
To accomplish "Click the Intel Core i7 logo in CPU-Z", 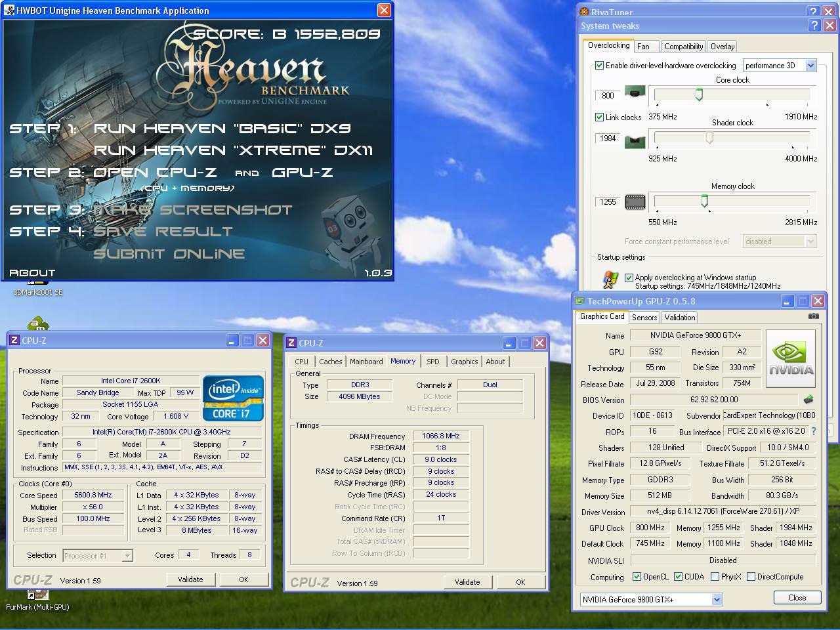I will 234,398.
